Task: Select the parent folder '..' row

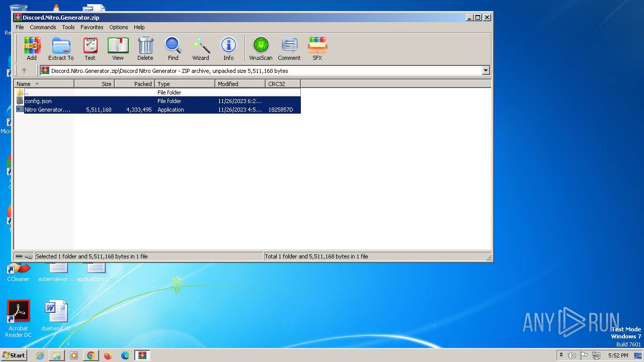Action: [157, 93]
